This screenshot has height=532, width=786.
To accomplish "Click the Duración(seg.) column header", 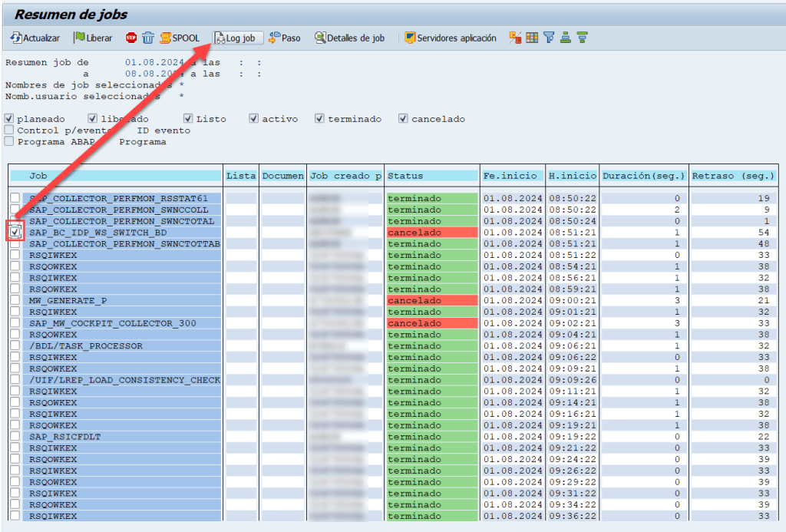I will 643,176.
